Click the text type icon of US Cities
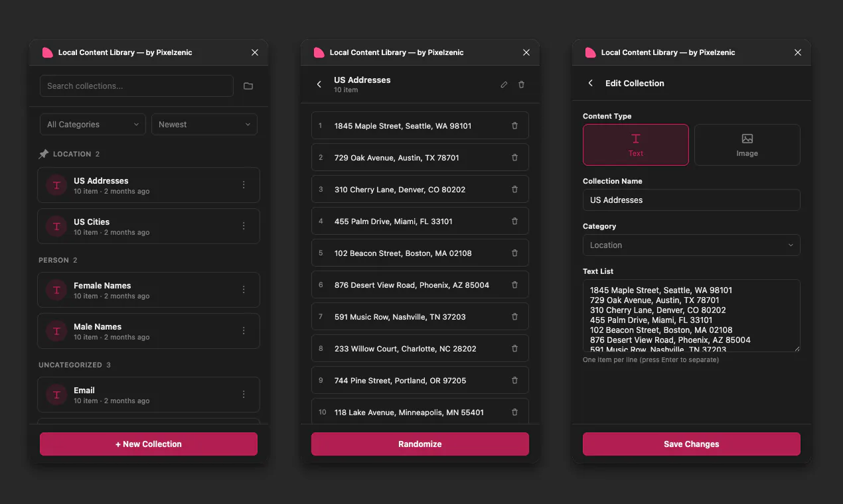The height and width of the screenshot is (504, 843). click(56, 226)
